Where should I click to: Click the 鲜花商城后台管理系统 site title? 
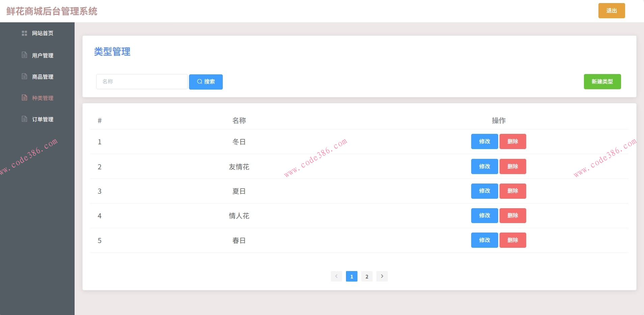(x=52, y=11)
